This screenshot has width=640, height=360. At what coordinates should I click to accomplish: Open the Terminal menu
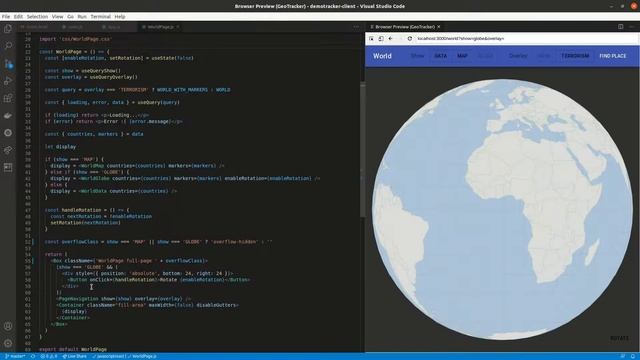[100, 17]
